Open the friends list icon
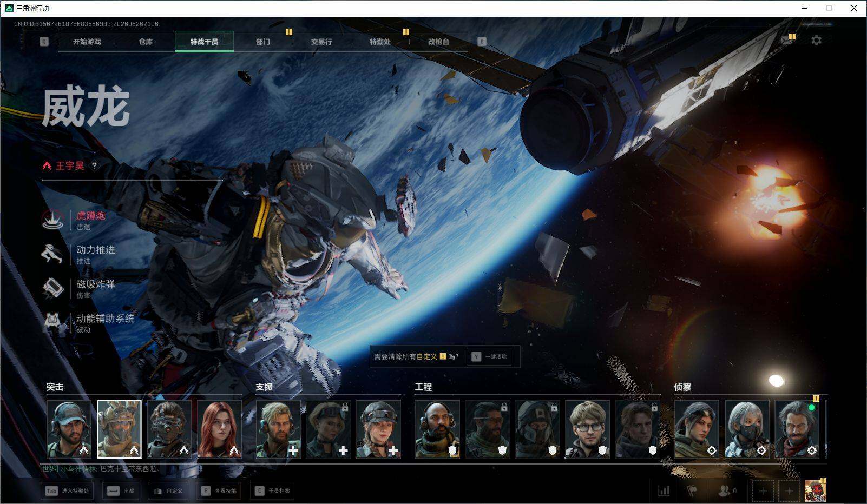Viewport: 867px width, 504px height. point(724,490)
